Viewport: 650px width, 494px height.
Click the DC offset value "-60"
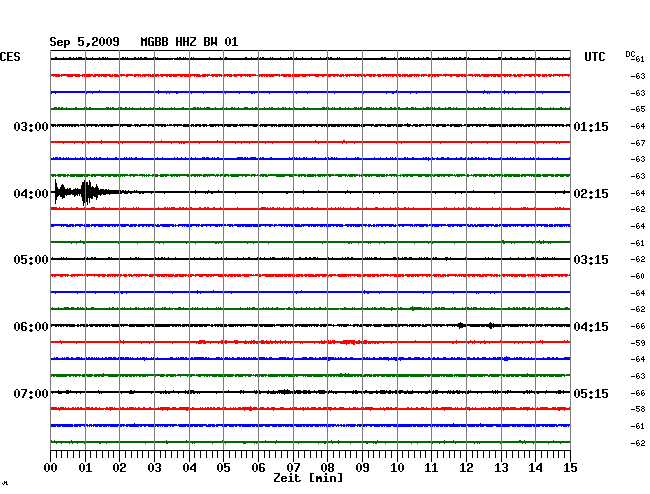638,276
